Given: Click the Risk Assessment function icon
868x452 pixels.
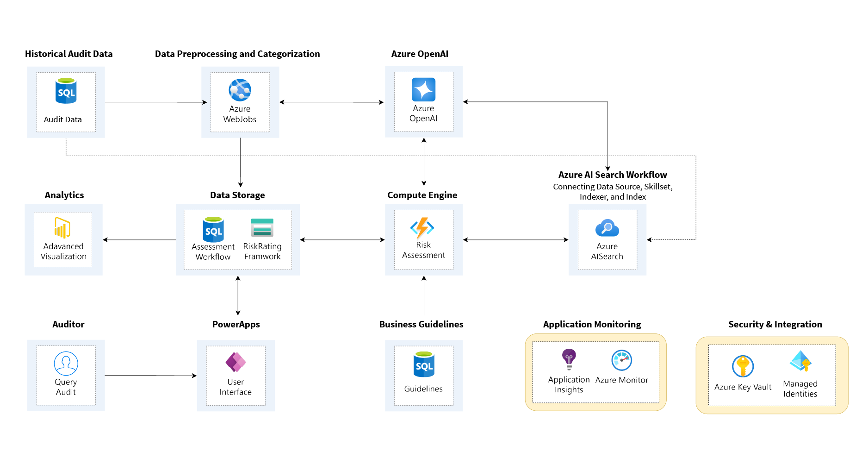Looking at the screenshot, I should coord(422,228).
